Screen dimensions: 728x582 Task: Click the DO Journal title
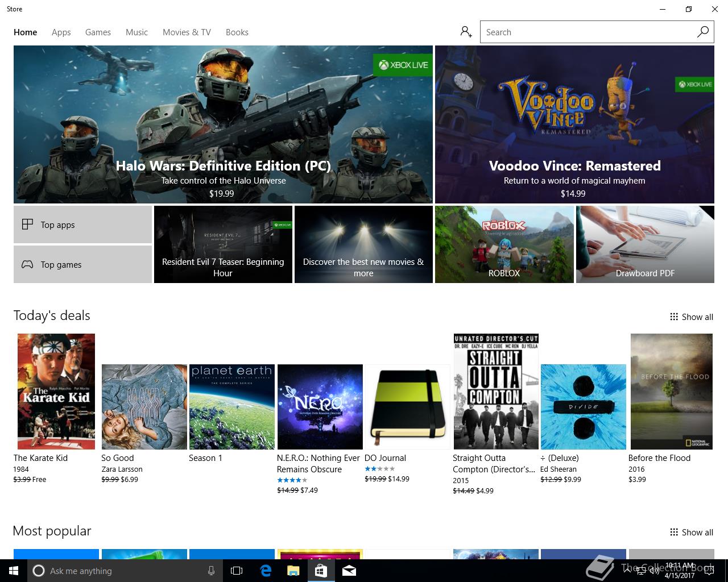[385, 458]
